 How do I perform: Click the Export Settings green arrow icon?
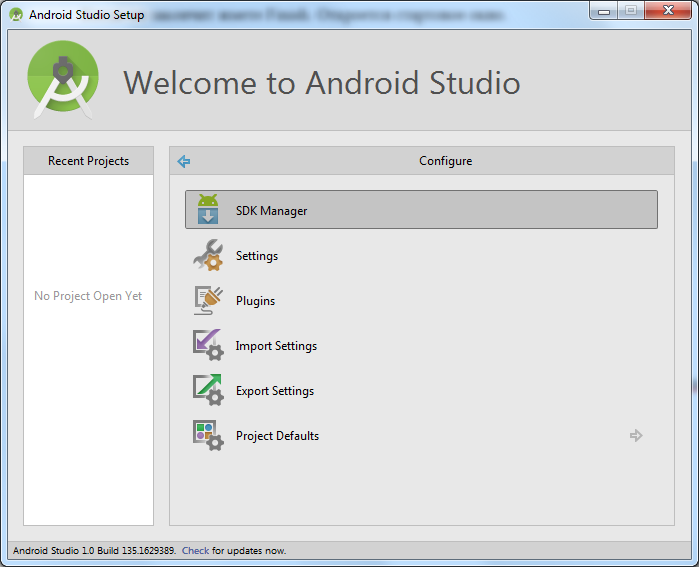(x=207, y=391)
